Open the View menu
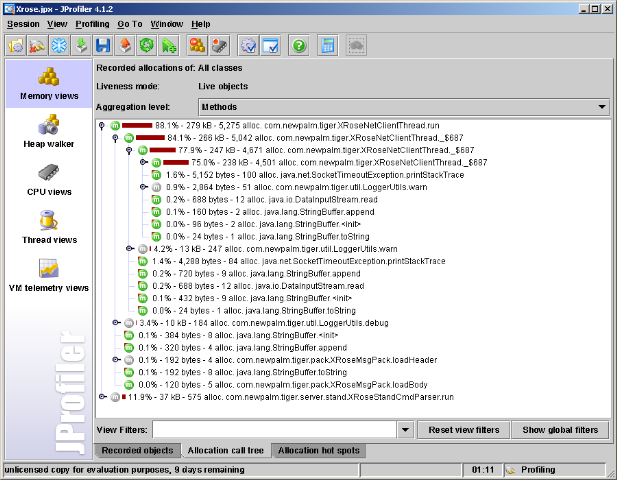 tap(57, 24)
